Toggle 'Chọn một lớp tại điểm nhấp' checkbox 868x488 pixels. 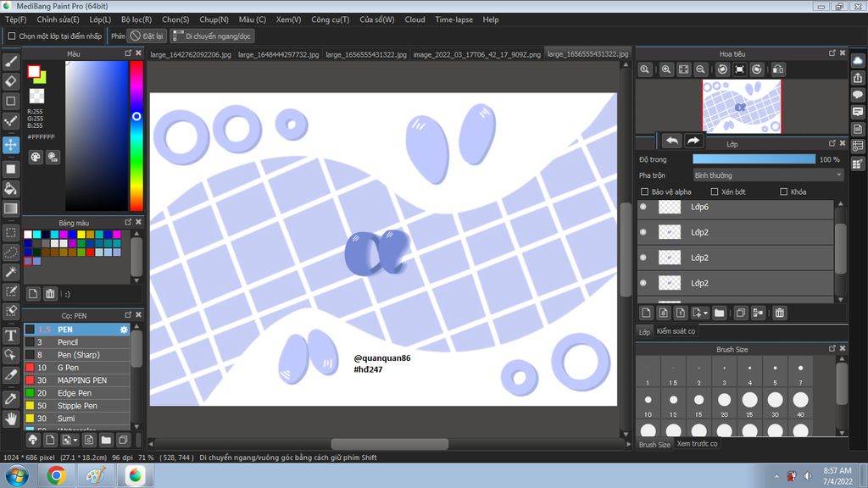(x=12, y=36)
